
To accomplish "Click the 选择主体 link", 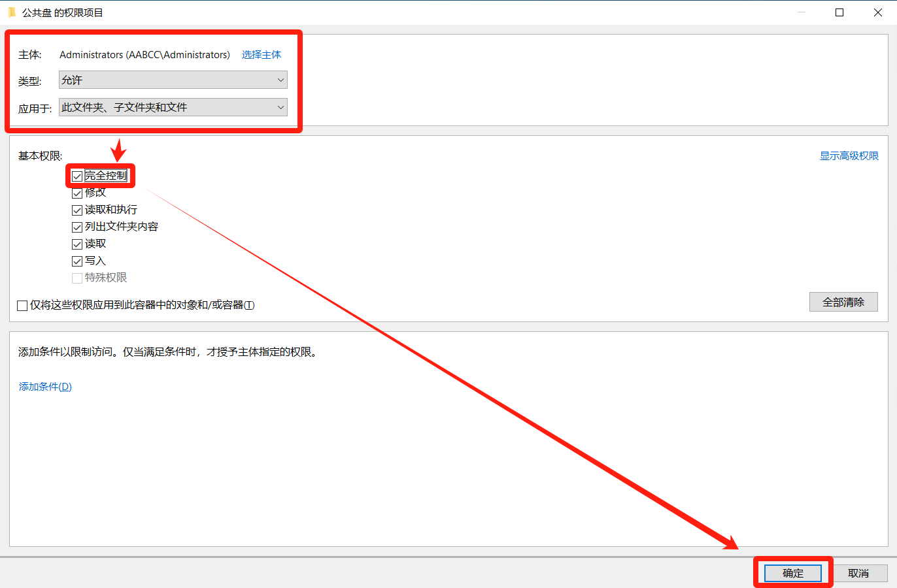I will point(262,55).
